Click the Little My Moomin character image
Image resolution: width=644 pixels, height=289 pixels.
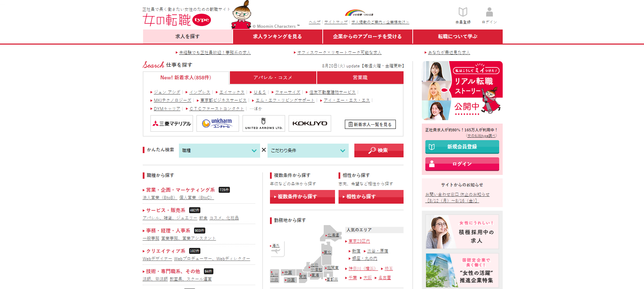(241, 15)
